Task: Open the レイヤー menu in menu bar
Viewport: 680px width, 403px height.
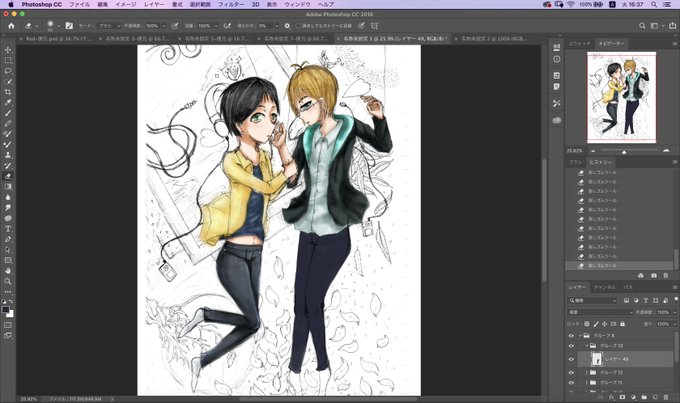Action: click(154, 4)
